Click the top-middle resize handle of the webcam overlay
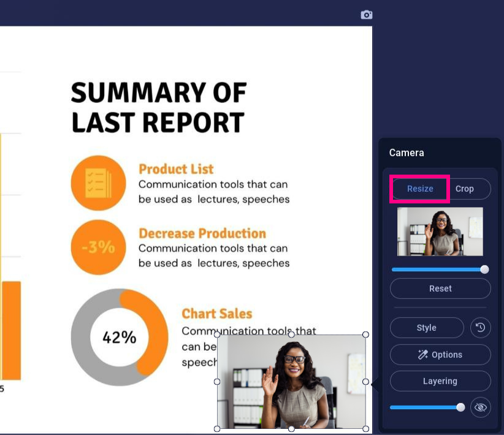504x435 pixels. click(291, 335)
